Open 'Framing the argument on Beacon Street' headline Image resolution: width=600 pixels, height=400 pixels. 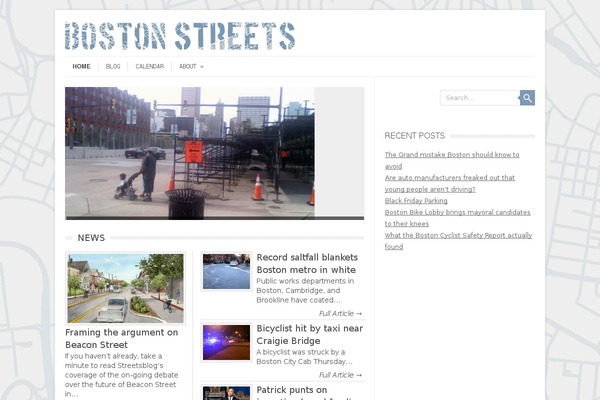121,338
